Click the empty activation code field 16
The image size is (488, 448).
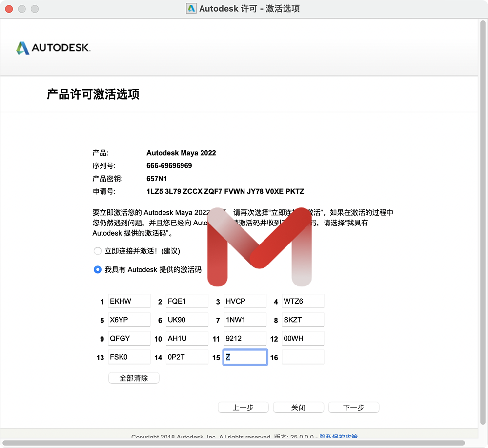pyautogui.click(x=303, y=357)
